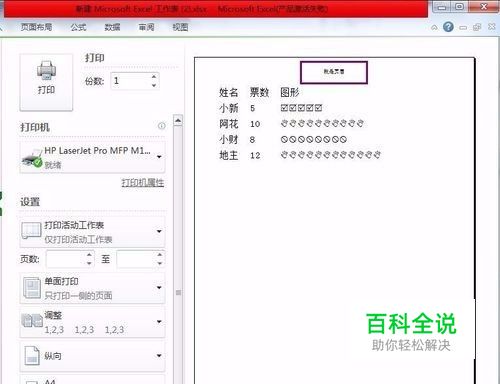Click the 姓名 header in preview
The width and height of the screenshot is (500, 384).
pyautogui.click(x=229, y=92)
